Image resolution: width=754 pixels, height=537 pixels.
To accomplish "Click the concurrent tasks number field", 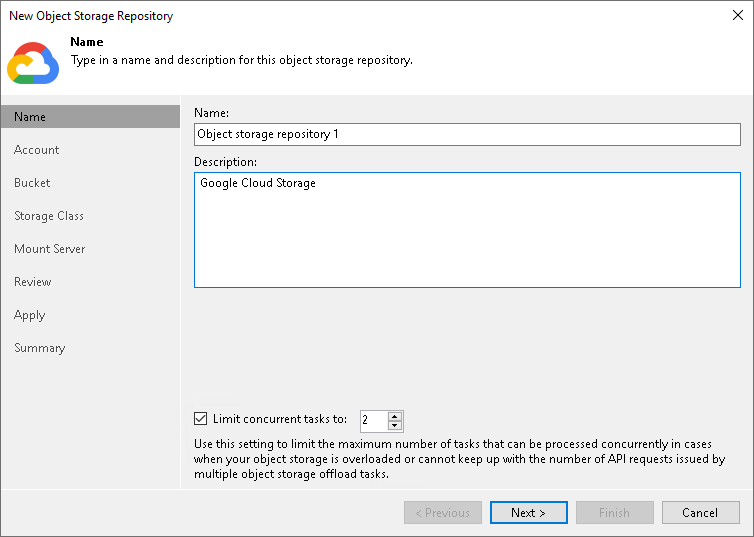I will 373,421.
